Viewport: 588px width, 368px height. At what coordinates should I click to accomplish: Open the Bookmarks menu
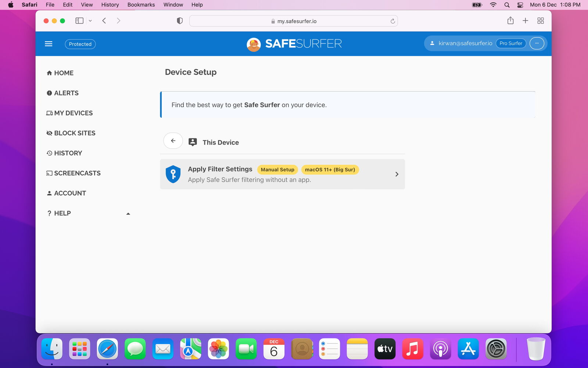[x=141, y=5]
